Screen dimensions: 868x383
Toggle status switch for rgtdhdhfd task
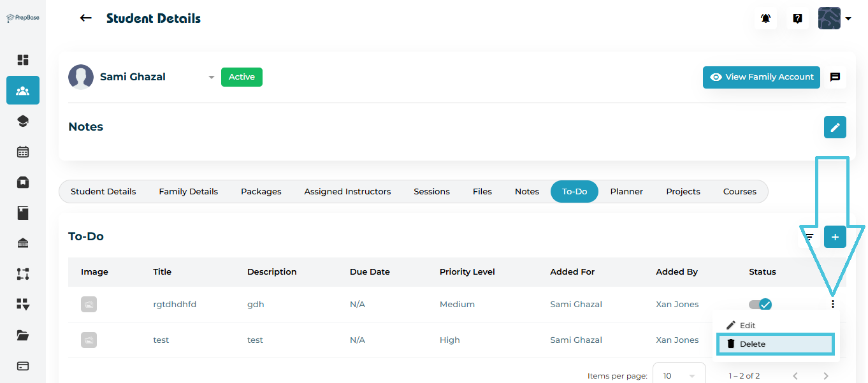tap(760, 305)
